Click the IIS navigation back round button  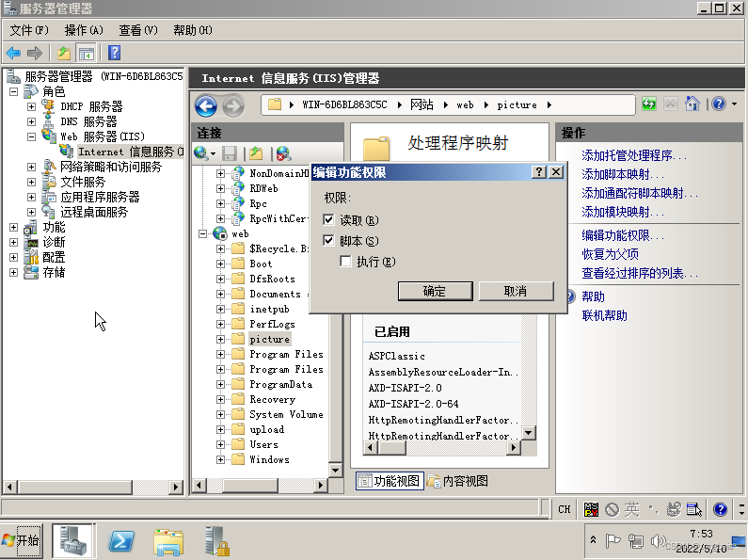206,106
